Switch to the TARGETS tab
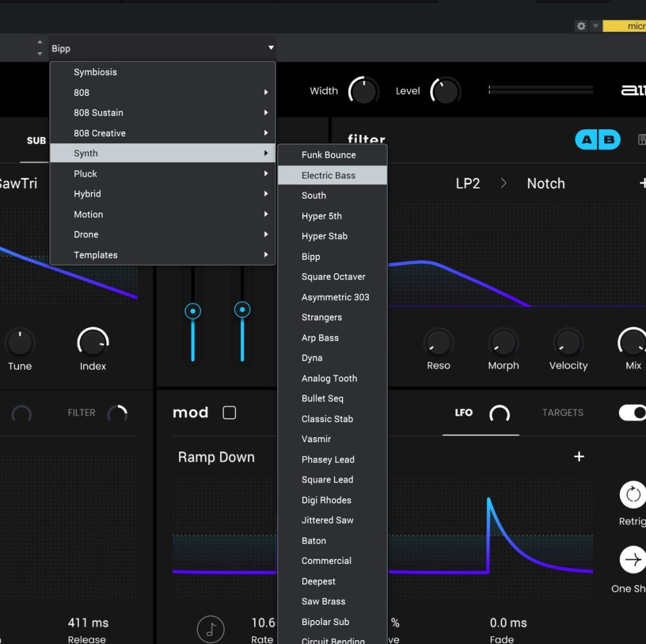Viewport: 646px width, 644px height. (563, 413)
